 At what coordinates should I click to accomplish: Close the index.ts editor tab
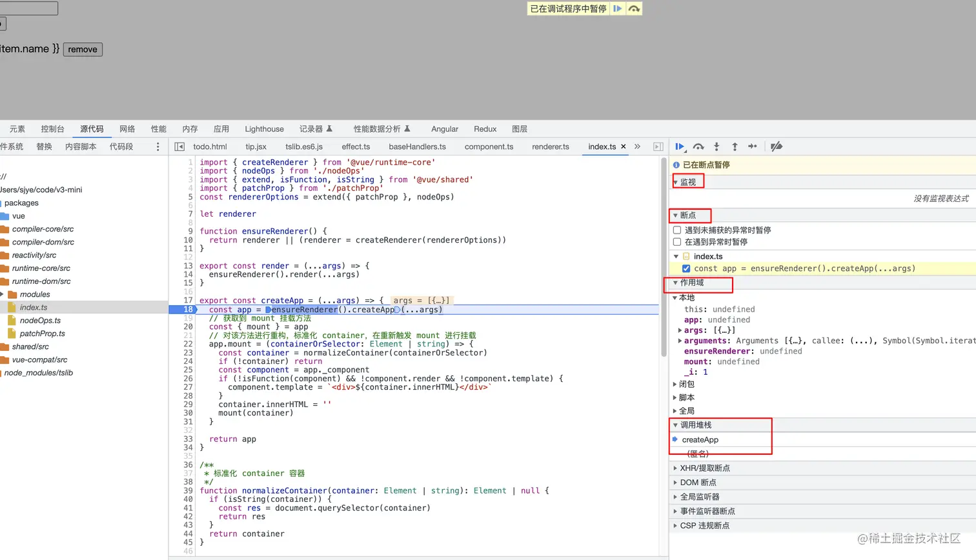click(624, 146)
